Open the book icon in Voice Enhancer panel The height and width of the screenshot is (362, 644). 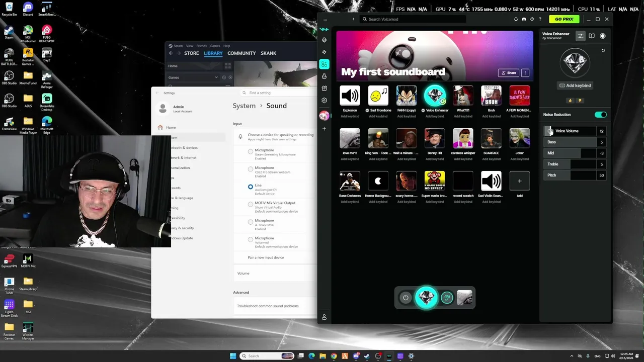point(592,36)
